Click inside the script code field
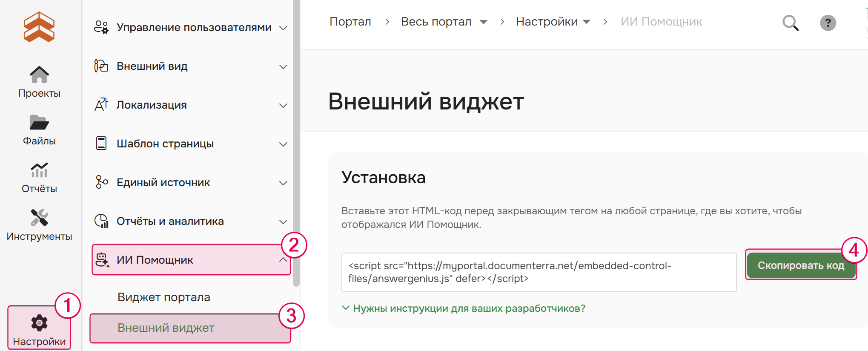 pyautogui.click(x=539, y=272)
